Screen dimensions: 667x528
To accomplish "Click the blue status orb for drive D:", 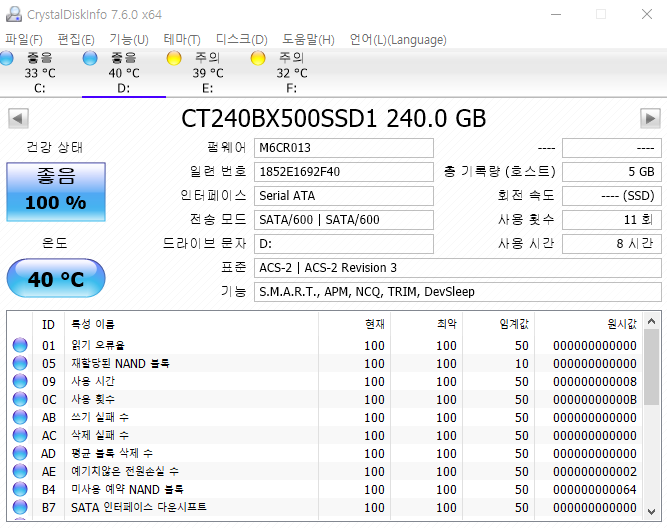I will (90, 58).
